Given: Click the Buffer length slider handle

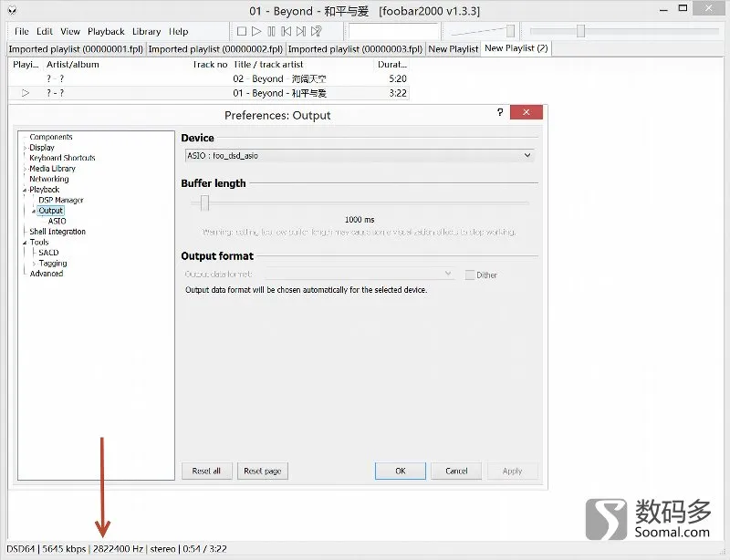Looking at the screenshot, I should point(204,203).
